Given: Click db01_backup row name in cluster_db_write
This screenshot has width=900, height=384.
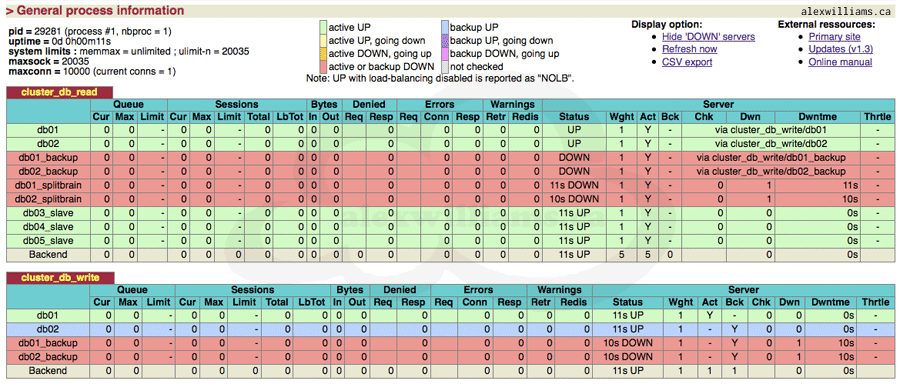Looking at the screenshot, I should point(48,343).
